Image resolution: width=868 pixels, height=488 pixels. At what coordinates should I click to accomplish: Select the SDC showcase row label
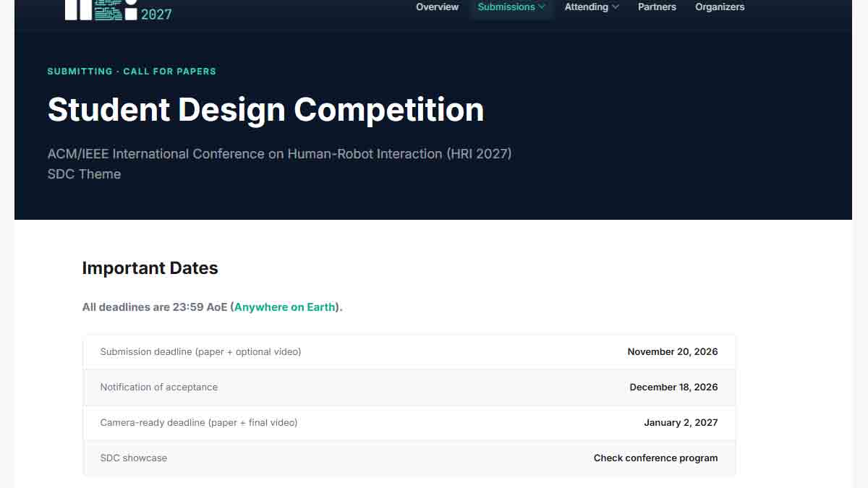click(x=134, y=458)
